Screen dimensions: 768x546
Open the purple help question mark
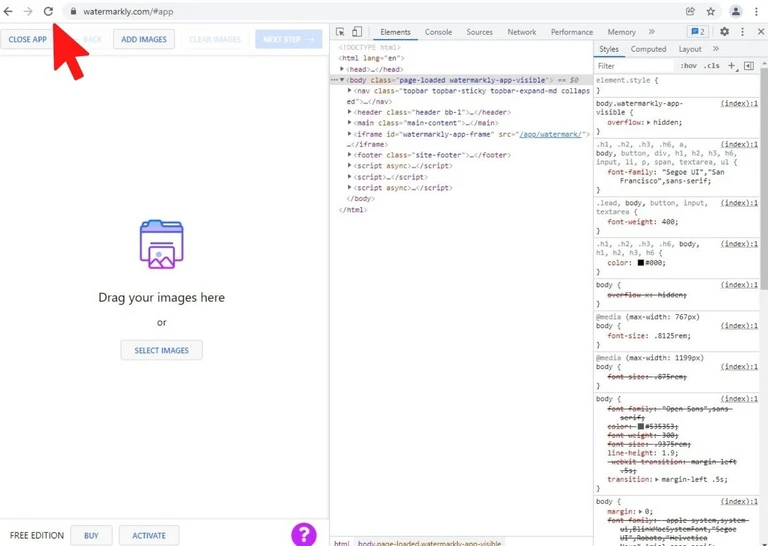coord(304,534)
